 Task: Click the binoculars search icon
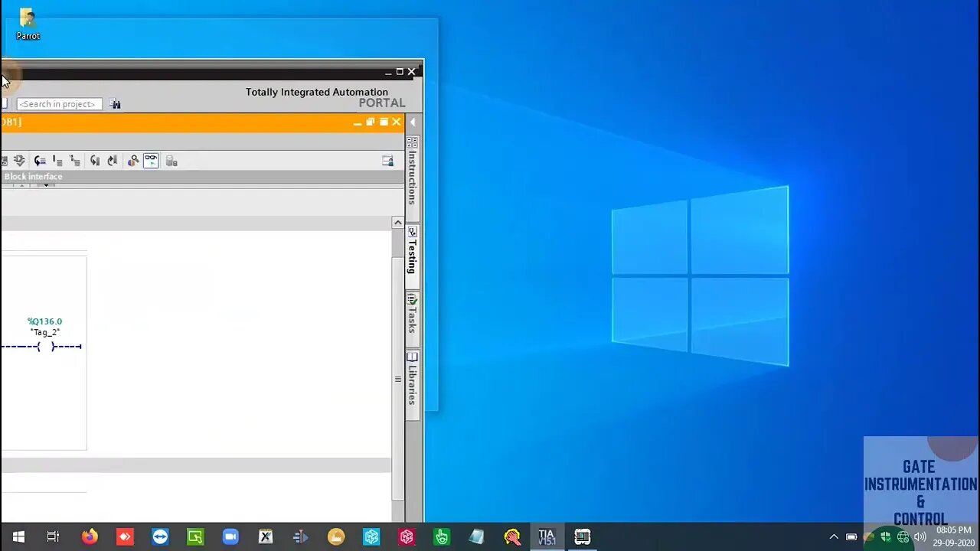click(115, 104)
